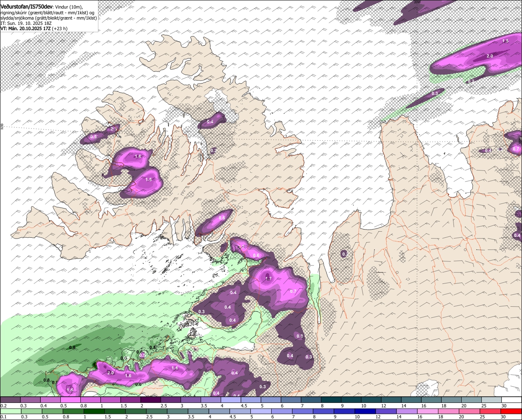
Task: Click the '0.1' label under the lower scale
Action: 3,417
